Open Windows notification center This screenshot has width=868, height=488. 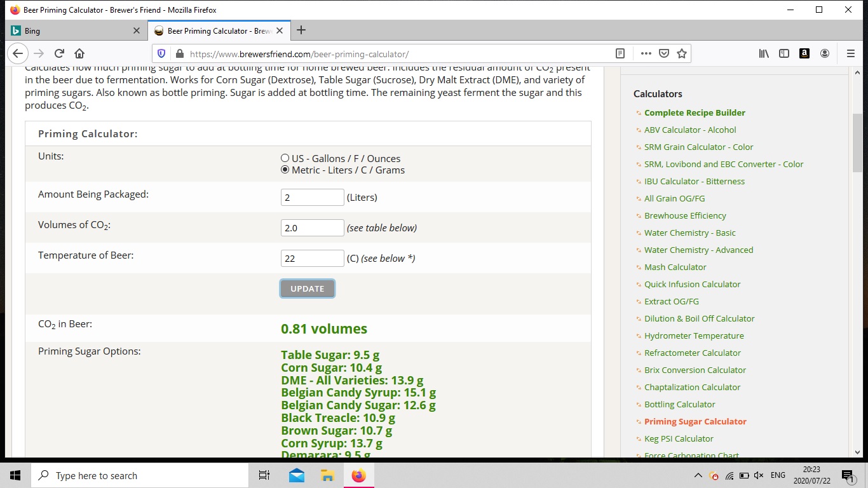[x=848, y=475]
